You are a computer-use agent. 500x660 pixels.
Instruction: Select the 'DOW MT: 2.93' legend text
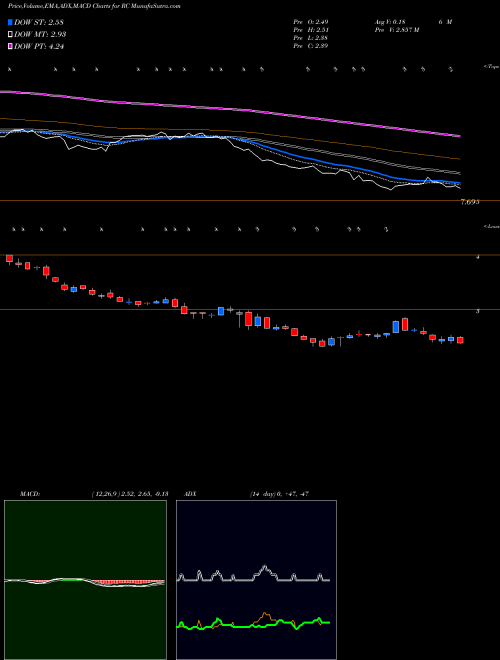[x=40, y=35]
